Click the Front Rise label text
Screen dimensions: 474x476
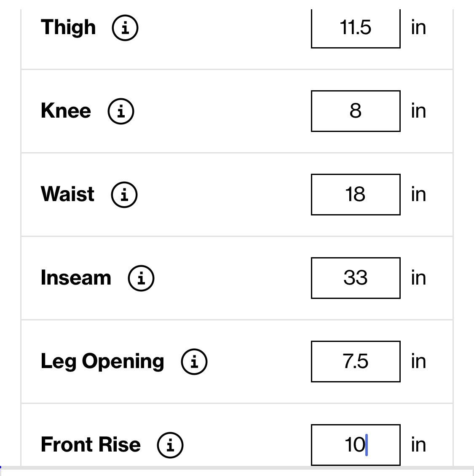(91, 444)
